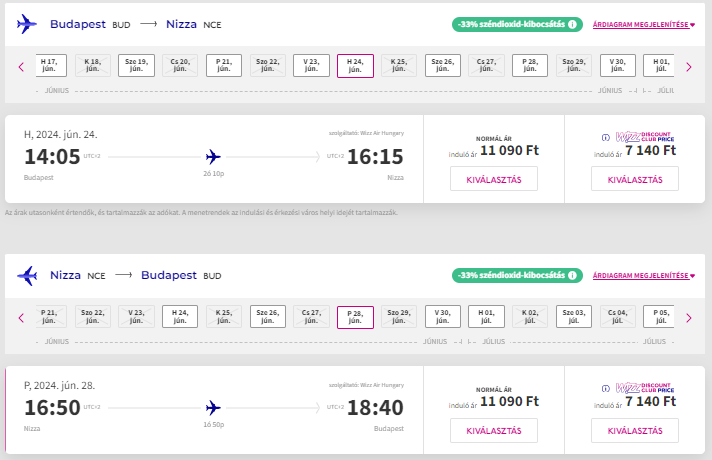Select return date V 30, jún.

[x=441, y=317]
